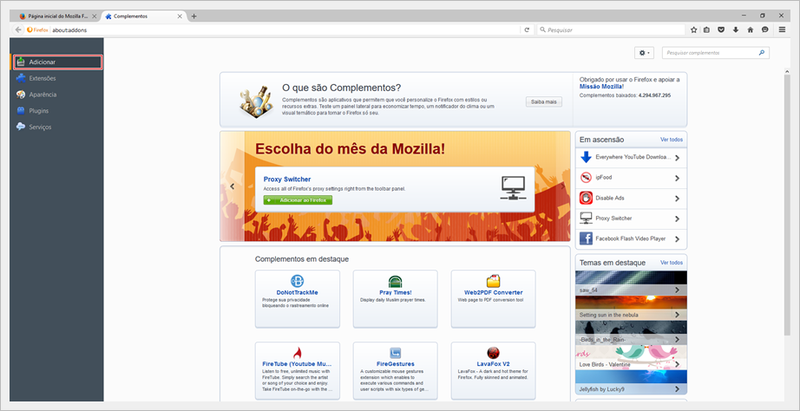Viewport: 800px width, 411px height.
Task: Close the Complementos tab
Action: pos(180,16)
